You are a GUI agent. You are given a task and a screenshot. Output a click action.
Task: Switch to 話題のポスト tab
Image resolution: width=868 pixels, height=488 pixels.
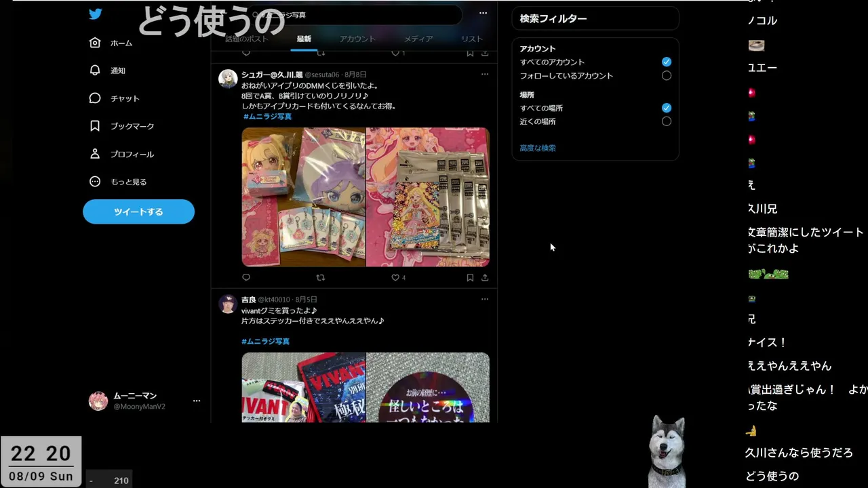coord(247,39)
